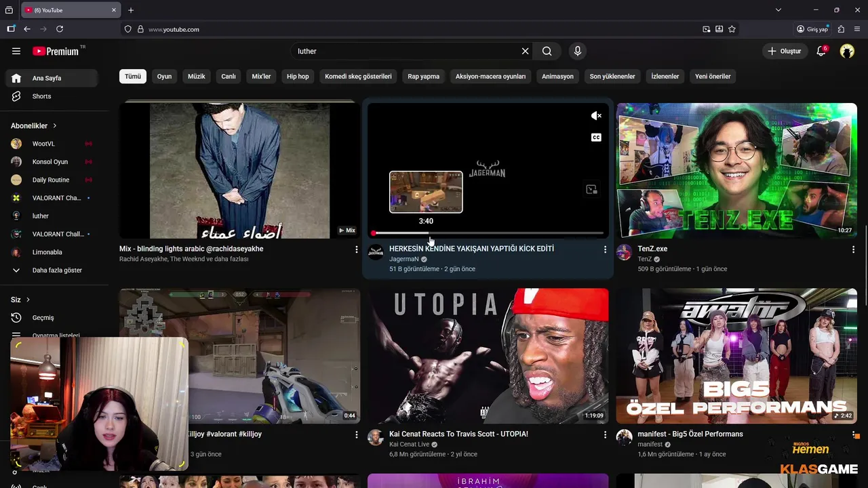Select the Hip hop filter chip
The image size is (868, 488).
298,77
